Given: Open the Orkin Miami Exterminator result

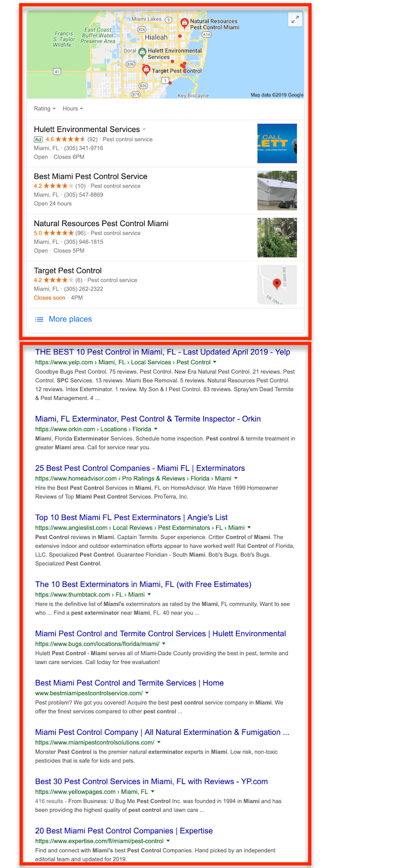Looking at the screenshot, I should point(148,419).
